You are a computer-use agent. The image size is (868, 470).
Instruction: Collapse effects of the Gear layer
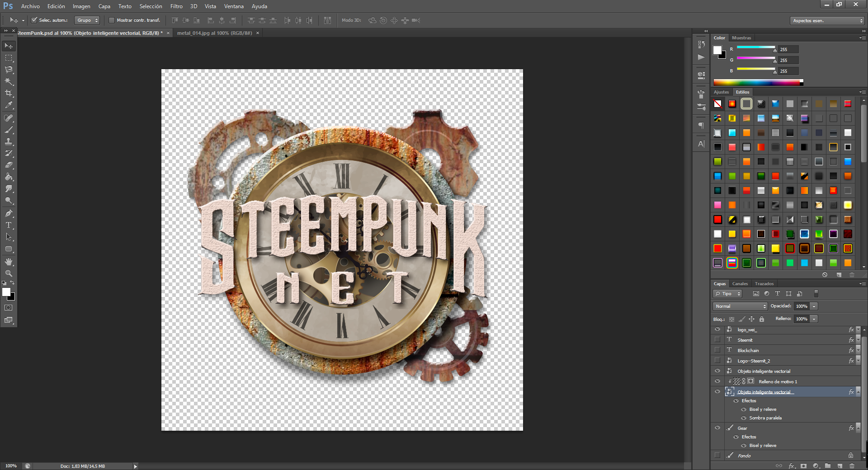(858, 428)
